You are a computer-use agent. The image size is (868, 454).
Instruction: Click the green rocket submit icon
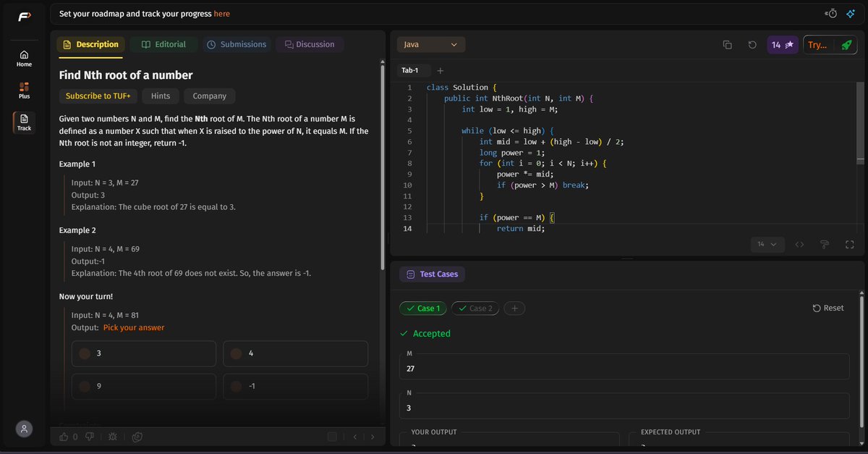pyautogui.click(x=846, y=45)
